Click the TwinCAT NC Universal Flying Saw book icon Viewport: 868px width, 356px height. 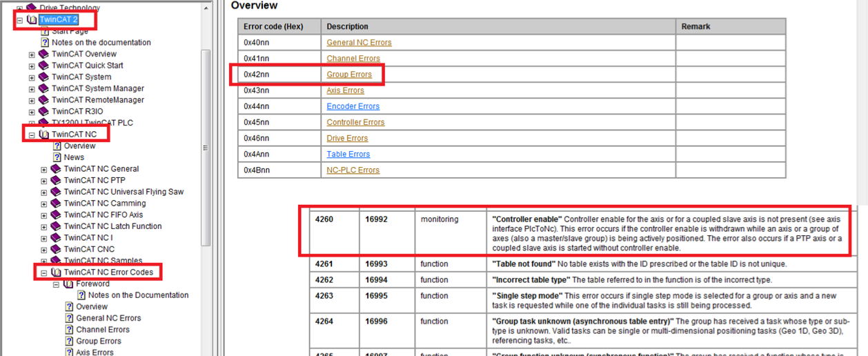(x=56, y=192)
